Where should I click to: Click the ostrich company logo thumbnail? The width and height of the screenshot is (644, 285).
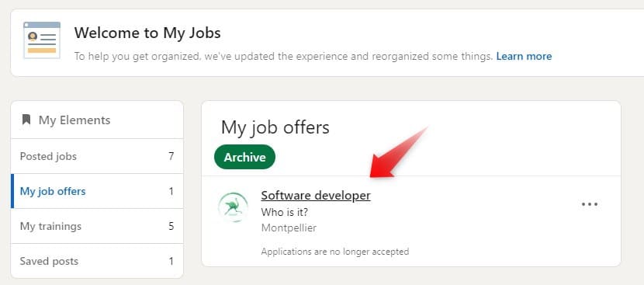coord(233,207)
